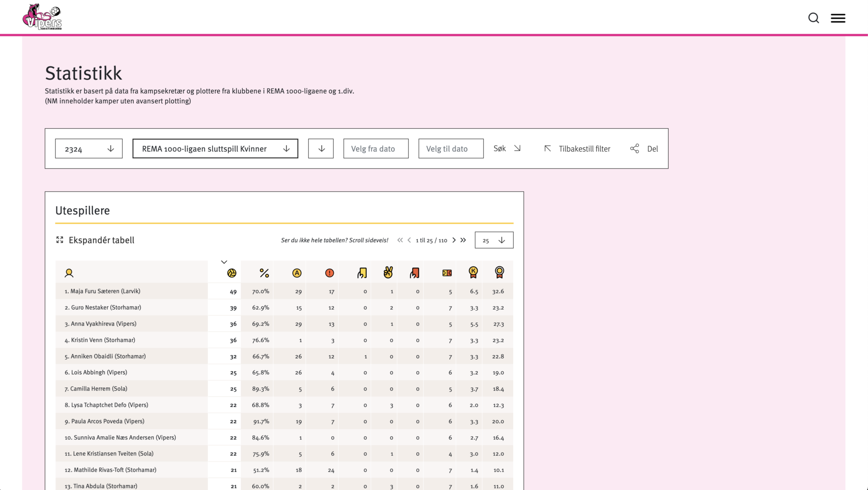Sort by red exclamation errors column
868x490 pixels.
[x=330, y=273]
